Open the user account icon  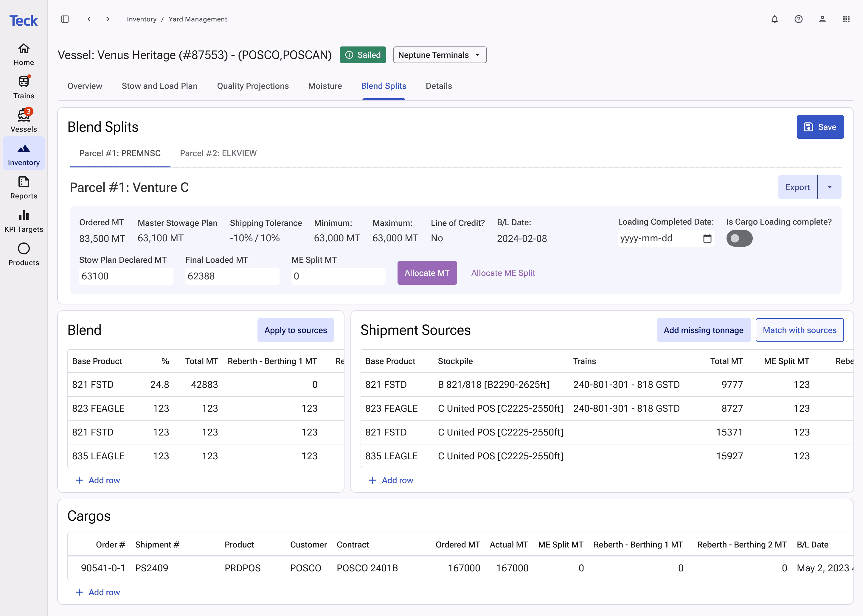coord(822,19)
